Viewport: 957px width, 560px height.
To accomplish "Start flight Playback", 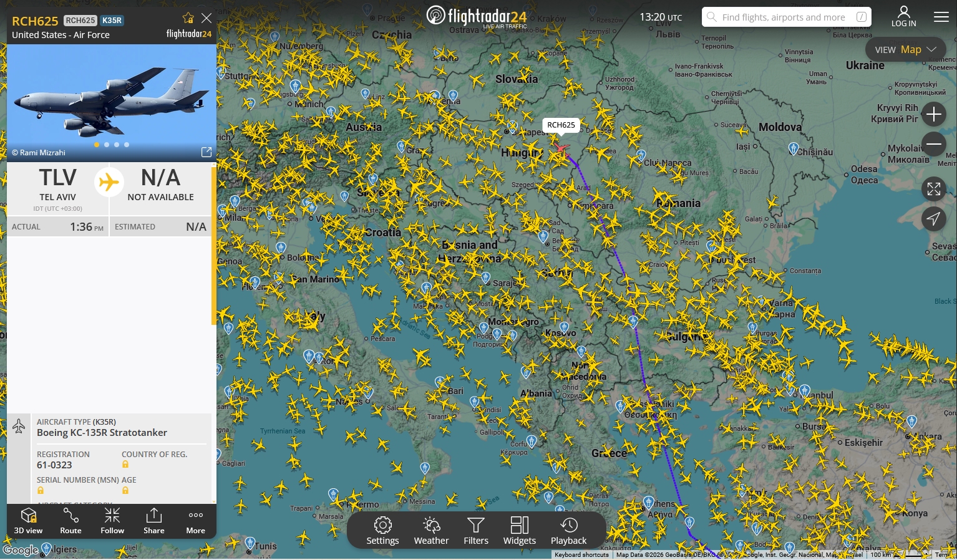I will (568, 531).
